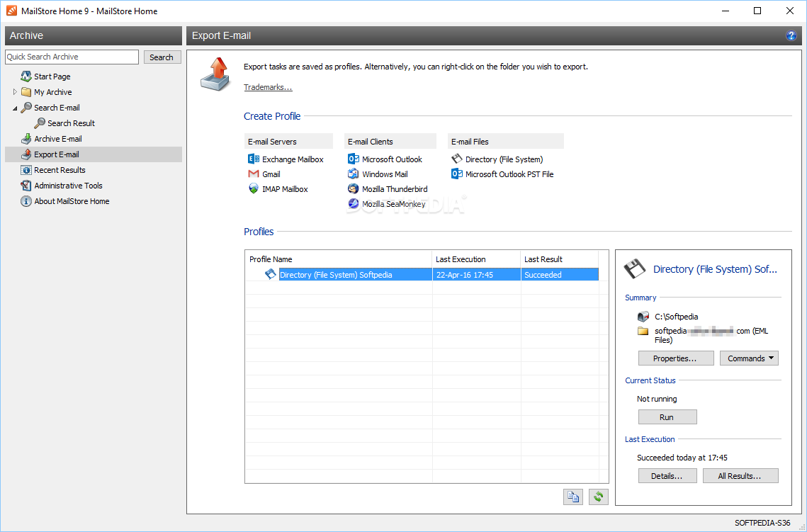Screen dimensions: 807x532
Task: Collapse the Search E-mail tree node
Action: point(15,108)
